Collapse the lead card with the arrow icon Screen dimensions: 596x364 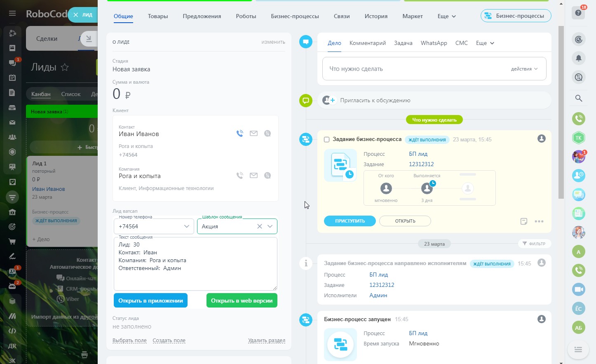pos(89,39)
